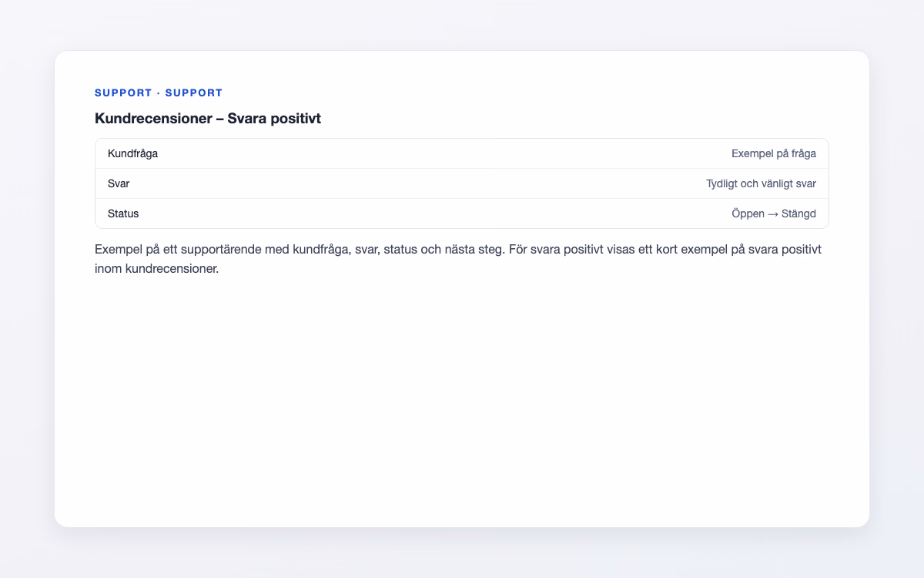Click the dot separator between SUPPORT words
Image resolution: width=924 pixels, height=578 pixels.
(x=159, y=92)
